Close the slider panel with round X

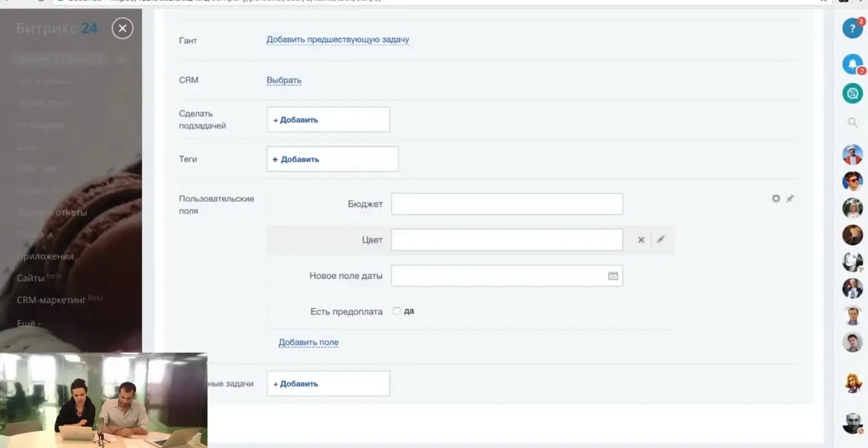click(122, 28)
